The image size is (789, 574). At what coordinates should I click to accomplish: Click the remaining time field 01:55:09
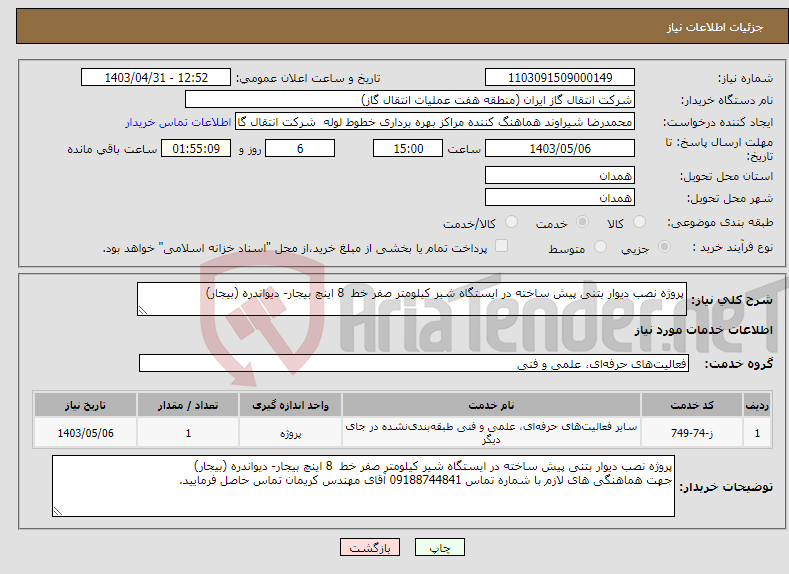tap(196, 148)
